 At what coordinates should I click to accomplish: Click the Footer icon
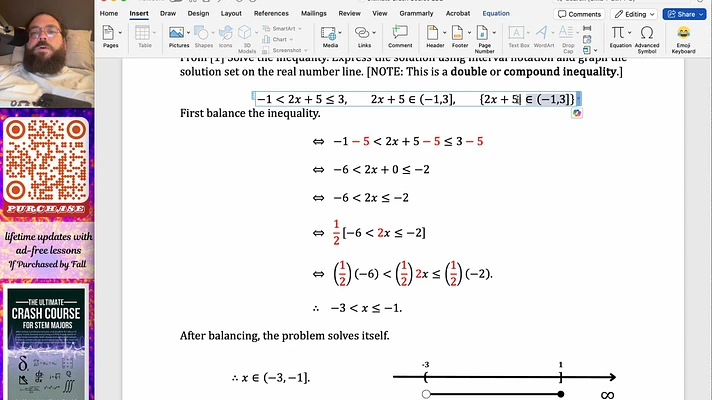(x=458, y=33)
